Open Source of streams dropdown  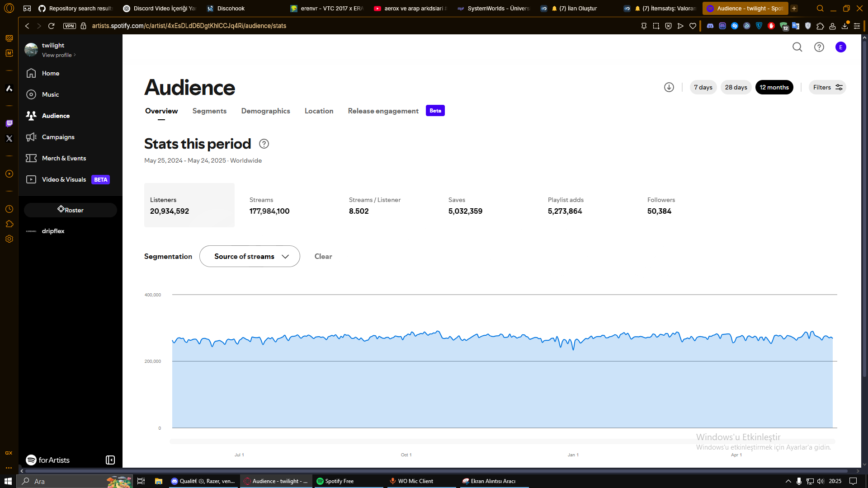[250, 256]
